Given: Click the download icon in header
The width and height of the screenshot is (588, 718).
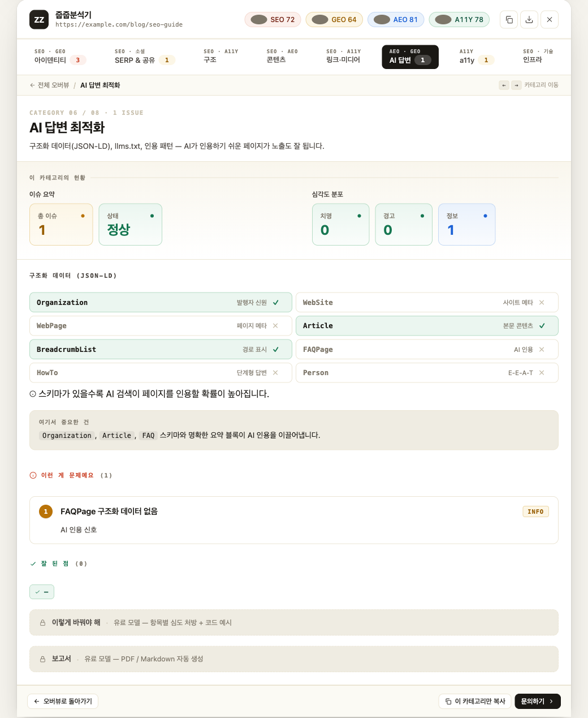Looking at the screenshot, I should [x=529, y=20].
